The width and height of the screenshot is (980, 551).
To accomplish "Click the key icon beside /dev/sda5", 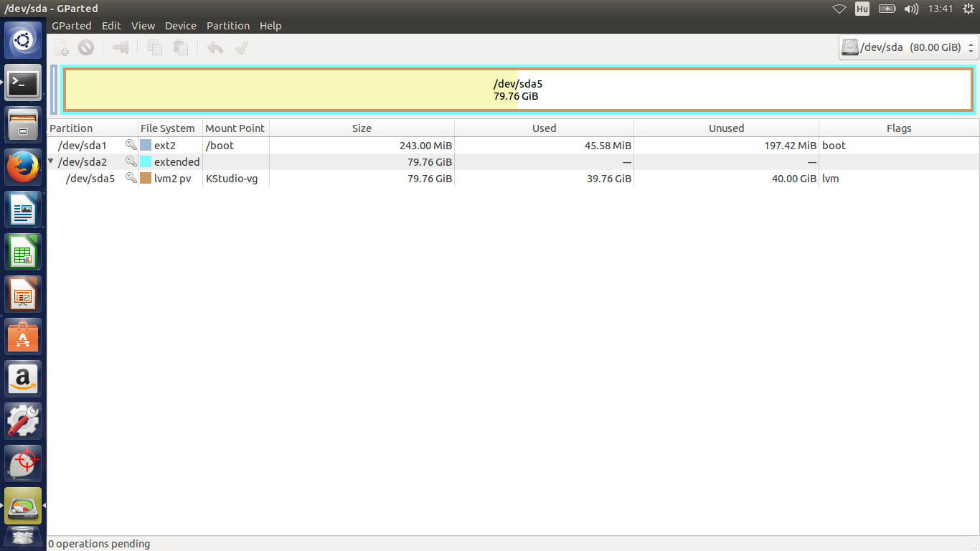I will coord(131,178).
